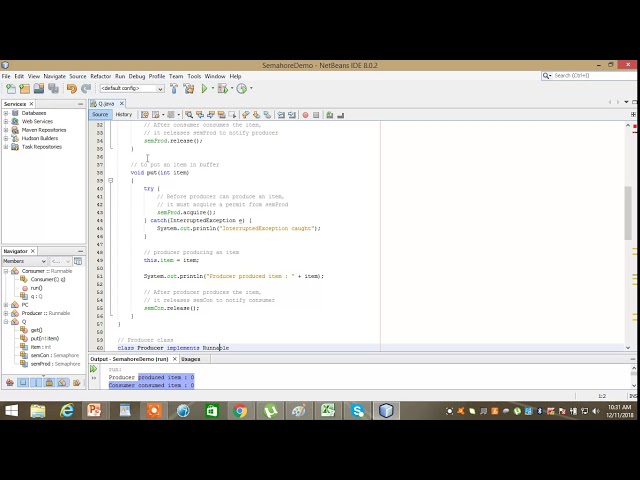This screenshot has height=480, width=640.
Task: Select put(int item) in Navigator
Action: tap(45, 339)
